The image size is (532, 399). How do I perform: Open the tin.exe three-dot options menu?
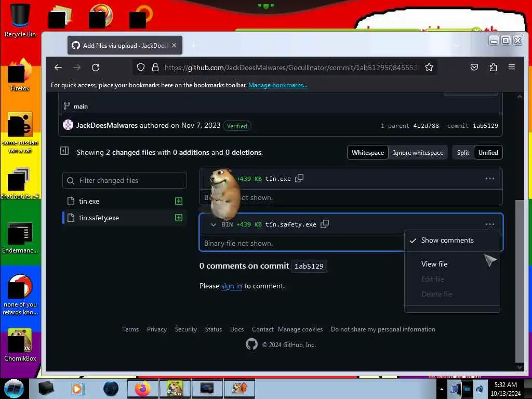pyautogui.click(x=489, y=179)
